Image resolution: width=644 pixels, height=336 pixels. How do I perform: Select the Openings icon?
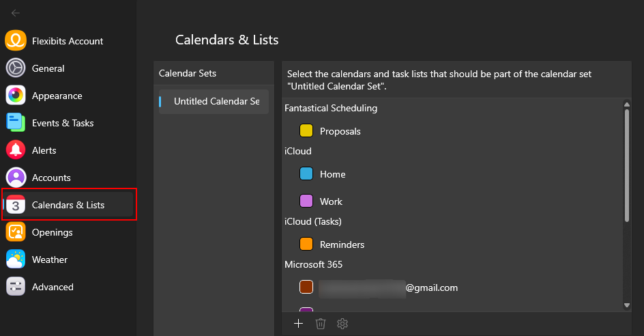(16, 232)
